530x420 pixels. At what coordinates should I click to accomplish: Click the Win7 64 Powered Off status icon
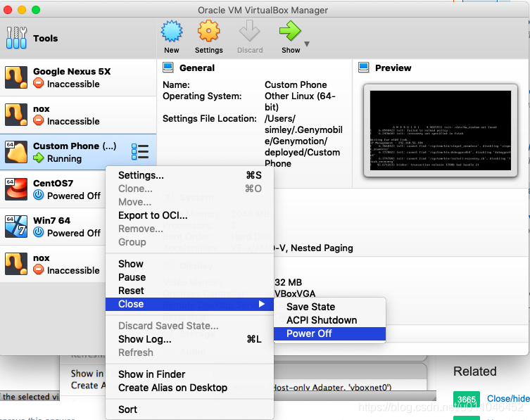pyautogui.click(x=39, y=232)
